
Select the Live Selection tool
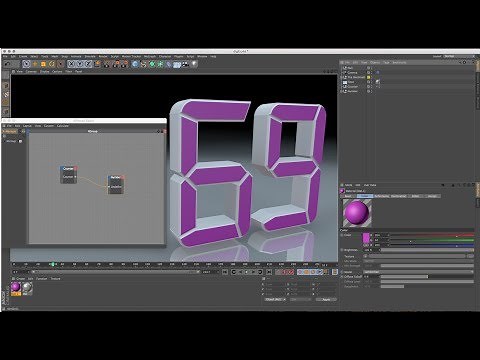(x=26, y=64)
